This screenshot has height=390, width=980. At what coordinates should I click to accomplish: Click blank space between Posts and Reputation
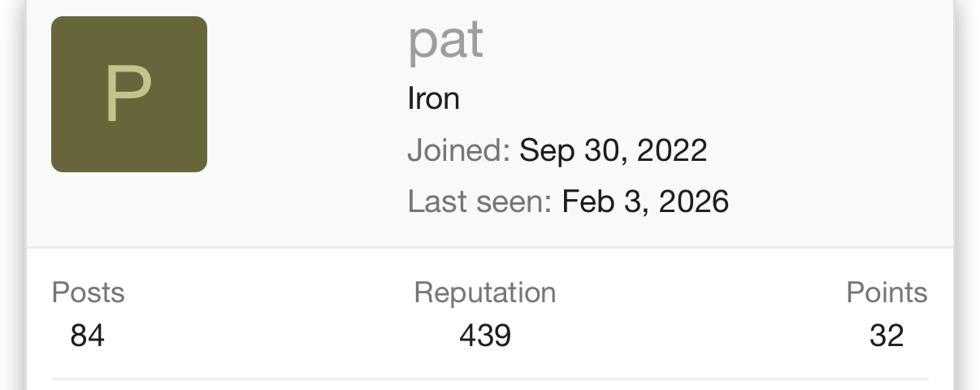[x=268, y=313]
